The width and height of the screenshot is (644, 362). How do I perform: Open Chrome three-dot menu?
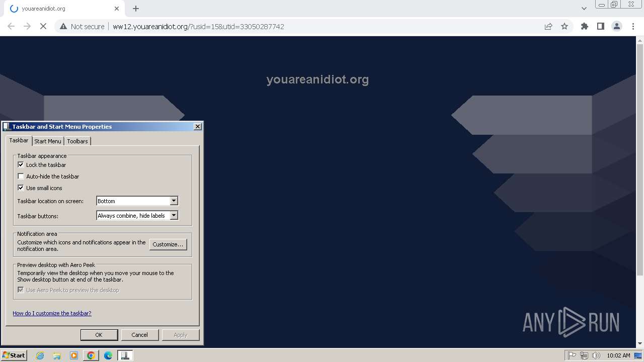[633, 26]
